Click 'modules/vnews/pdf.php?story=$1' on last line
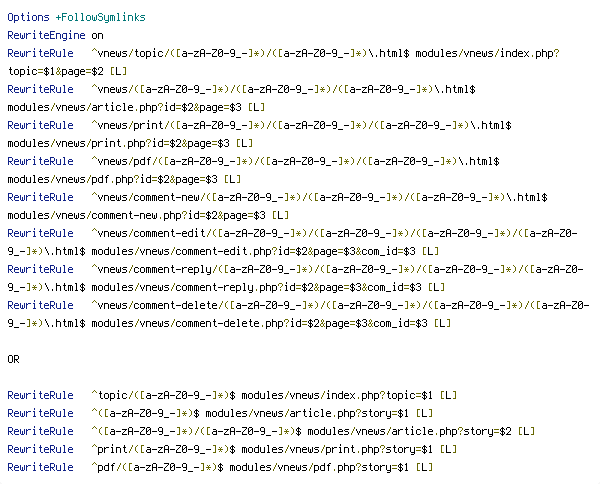The image size is (600, 484). 319,467
